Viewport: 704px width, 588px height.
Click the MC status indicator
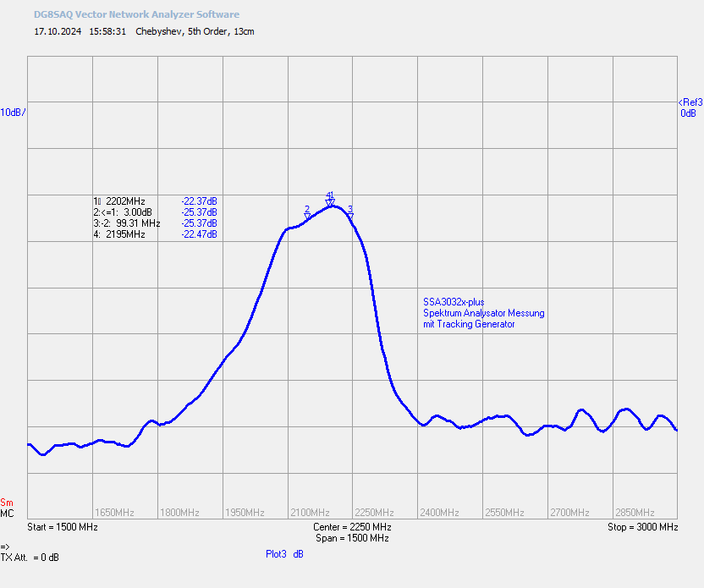coord(7,514)
